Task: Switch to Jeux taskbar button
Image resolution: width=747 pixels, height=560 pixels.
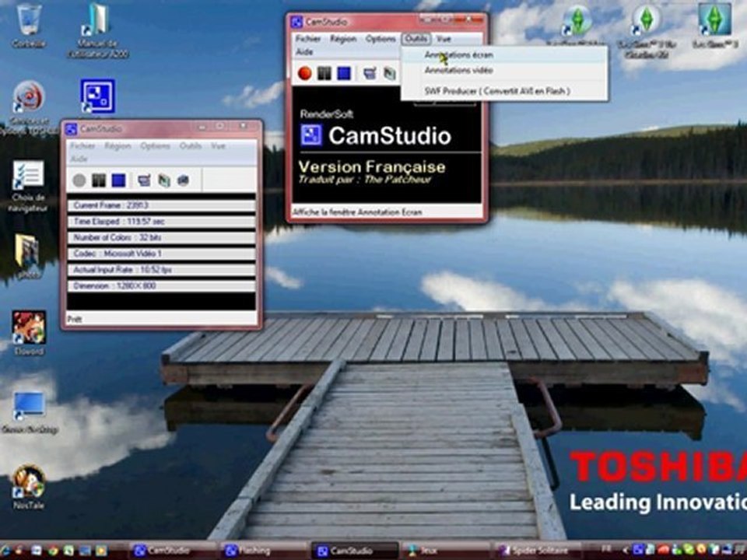Action: click(x=445, y=551)
